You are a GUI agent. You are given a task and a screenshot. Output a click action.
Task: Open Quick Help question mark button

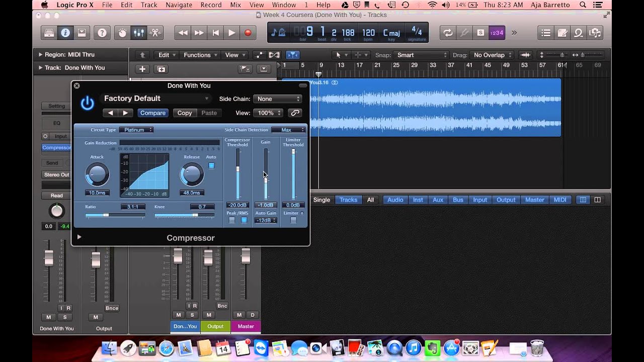[x=102, y=33]
